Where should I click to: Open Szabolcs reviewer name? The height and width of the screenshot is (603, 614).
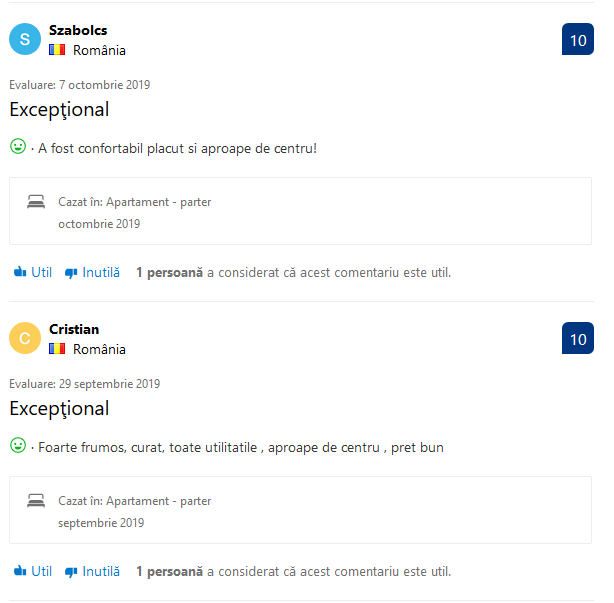click(x=78, y=30)
